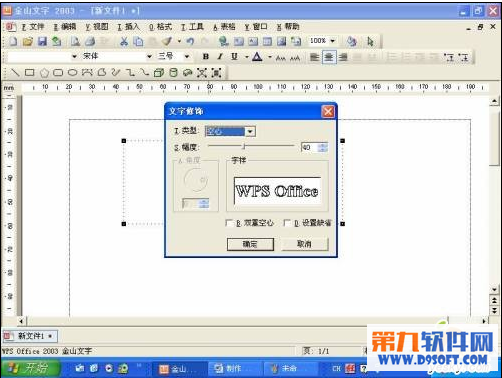Click the horizontal scrollbar left arrow
Screen dimensions: 502x378
[21, 321]
